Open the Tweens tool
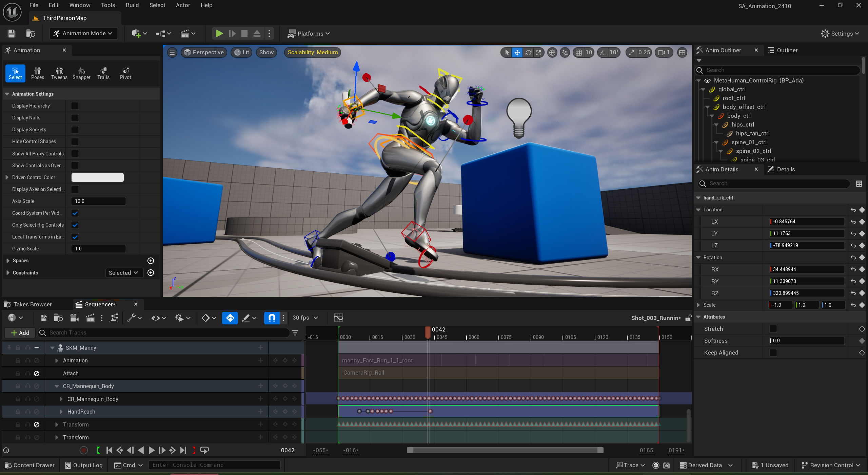Viewport: 868px width, 475px height. pyautogui.click(x=59, y=73)
